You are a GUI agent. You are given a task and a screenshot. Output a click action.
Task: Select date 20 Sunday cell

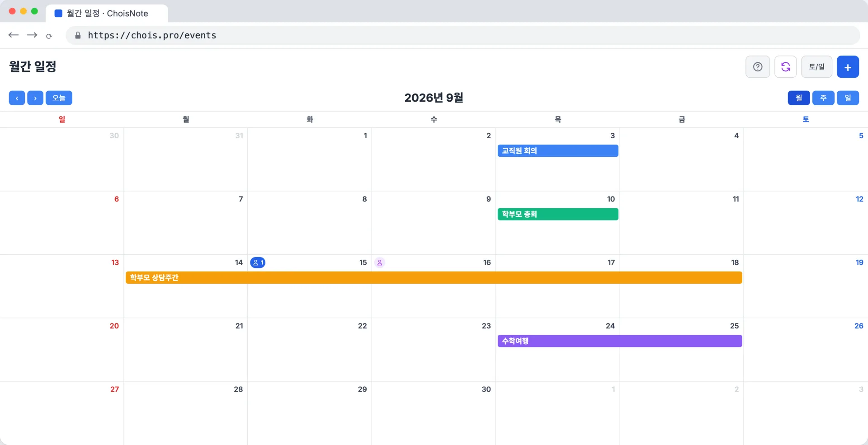tap(62, 350)
